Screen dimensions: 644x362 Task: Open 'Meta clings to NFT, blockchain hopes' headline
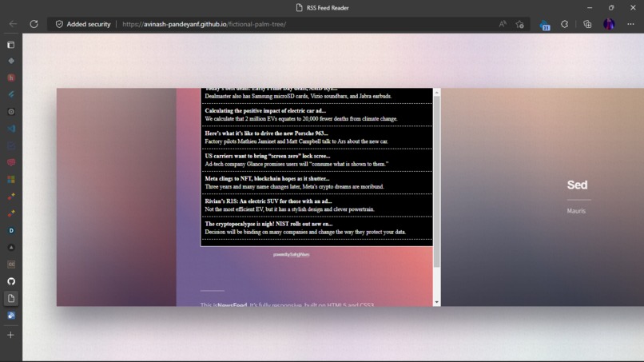pos(267,178)
